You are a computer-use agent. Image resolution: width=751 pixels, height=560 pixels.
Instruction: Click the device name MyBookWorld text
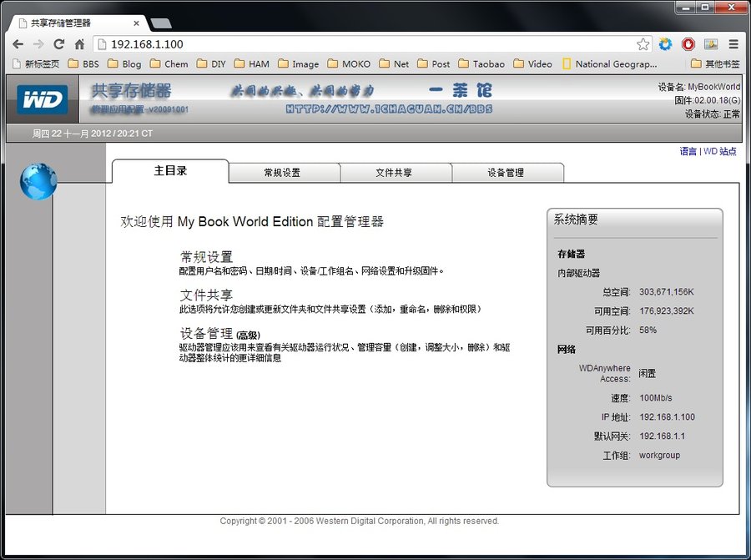tap(713, 87)
